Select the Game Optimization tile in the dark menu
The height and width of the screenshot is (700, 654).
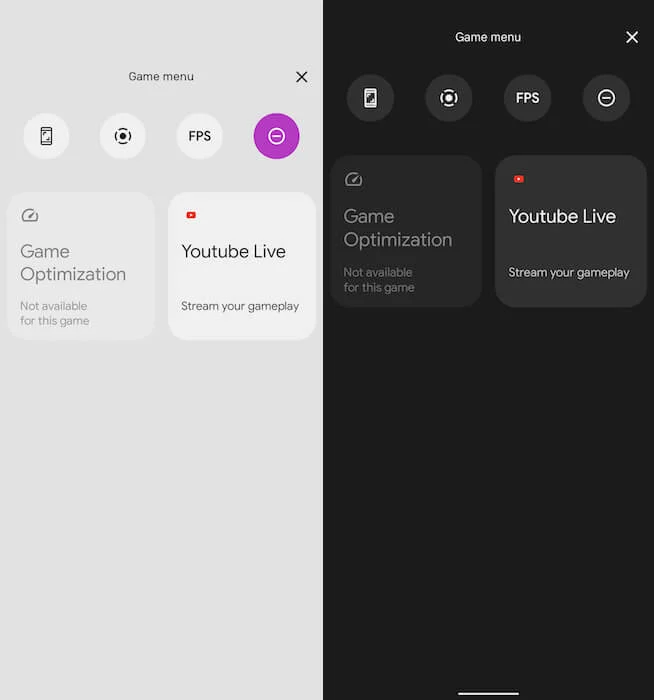(406, 231)
